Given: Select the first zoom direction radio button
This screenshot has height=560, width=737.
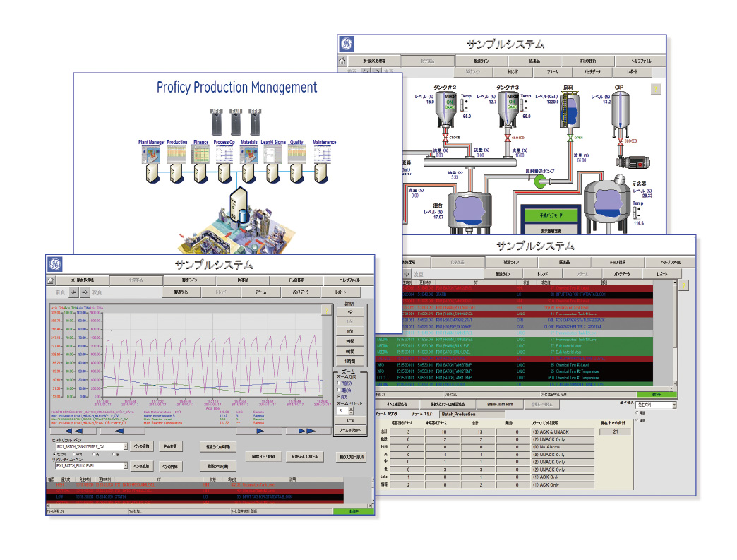Looking at the screenshot, I should [x=338, y=383].
